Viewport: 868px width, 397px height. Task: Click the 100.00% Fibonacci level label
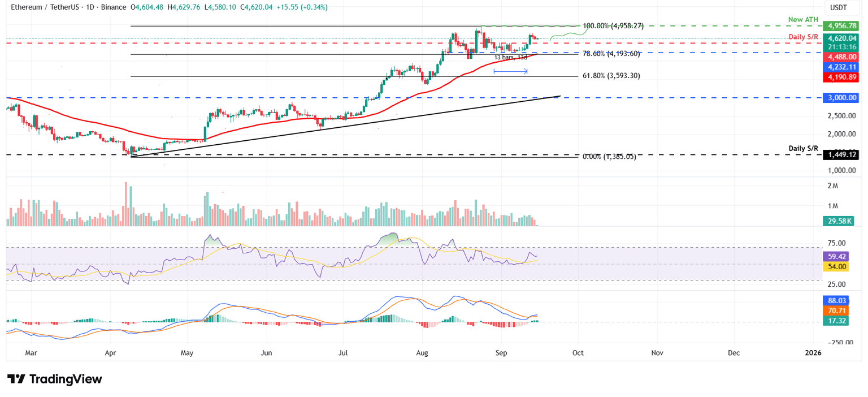point(612,25)
